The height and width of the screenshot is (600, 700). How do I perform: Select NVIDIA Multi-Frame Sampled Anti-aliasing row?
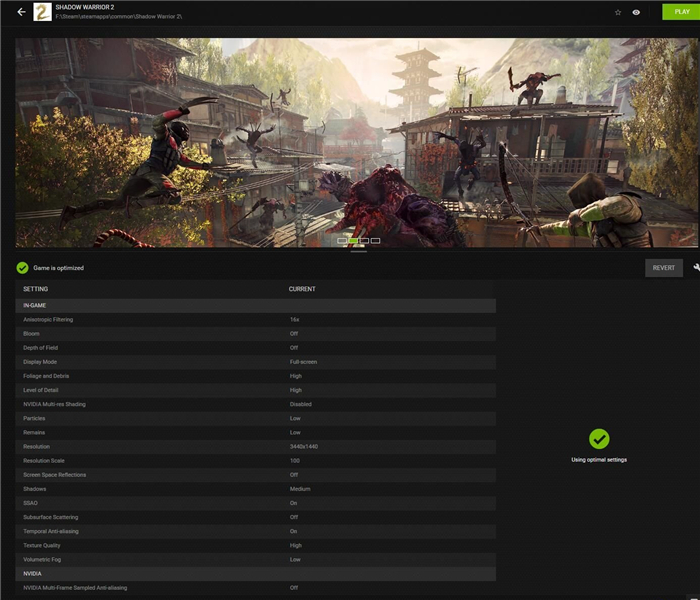255,588
